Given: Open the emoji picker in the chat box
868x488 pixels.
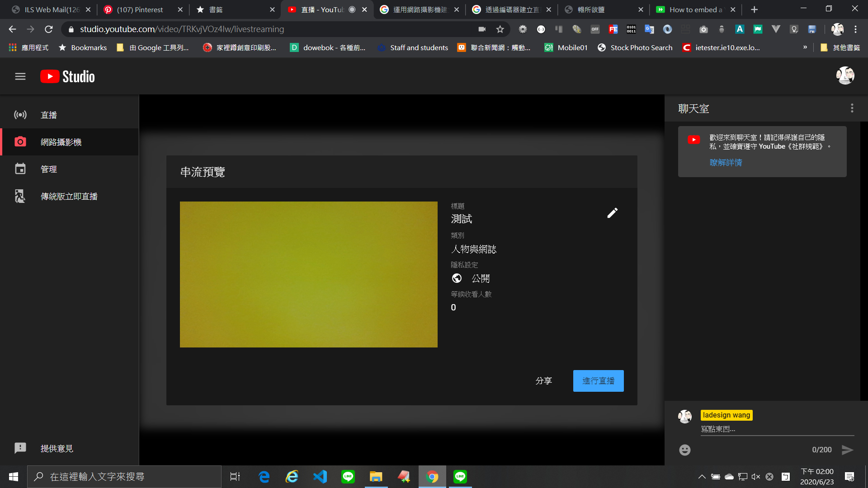Looking at the screenshot, I should [684, 450].
